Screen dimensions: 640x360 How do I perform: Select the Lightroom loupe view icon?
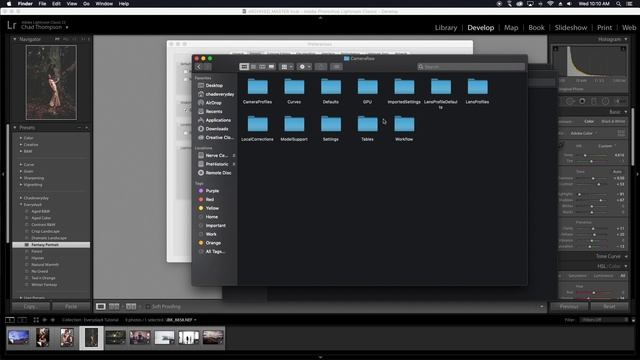(101, 307)
